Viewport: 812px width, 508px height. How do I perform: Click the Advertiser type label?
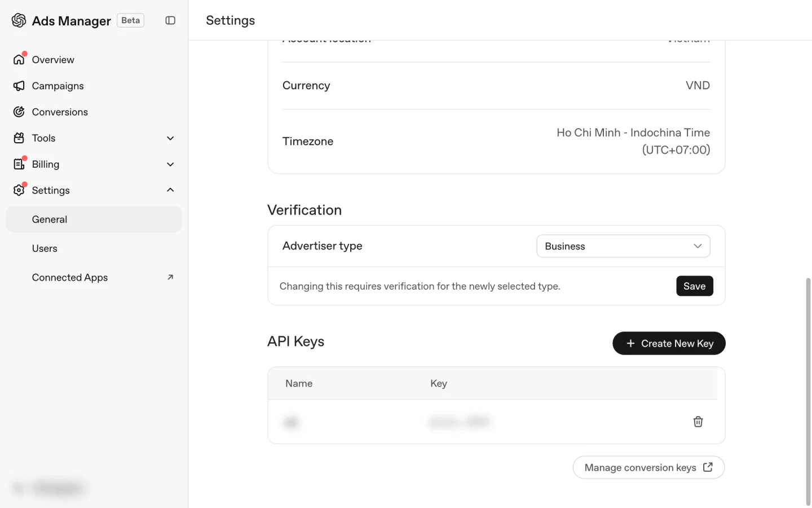pos(323,246)
